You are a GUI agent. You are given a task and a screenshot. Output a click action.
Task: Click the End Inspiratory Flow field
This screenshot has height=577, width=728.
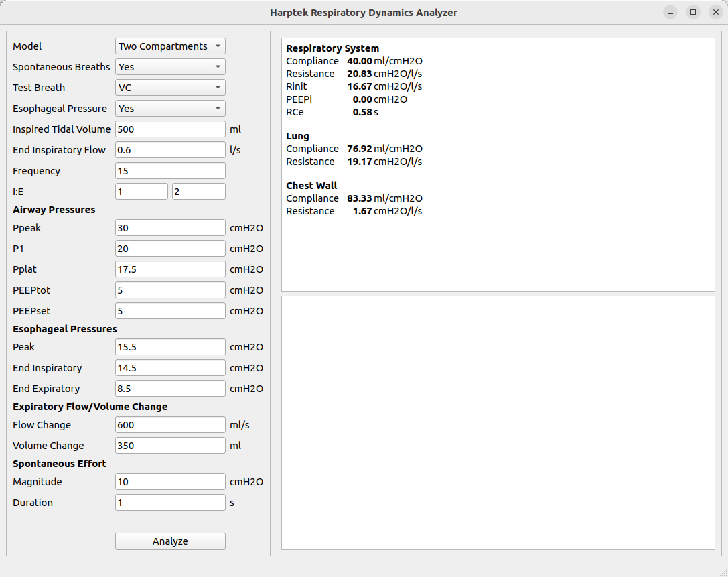click(170, 150)
